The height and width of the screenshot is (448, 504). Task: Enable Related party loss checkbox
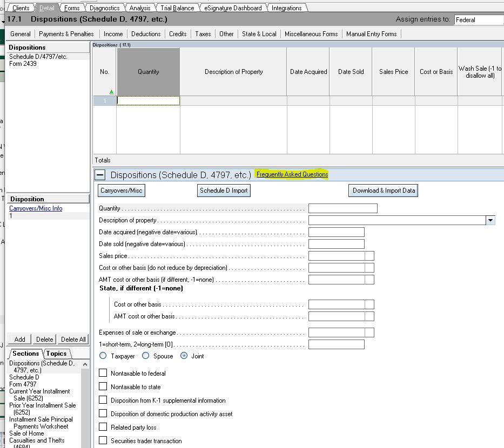click(x=103, y=427)
